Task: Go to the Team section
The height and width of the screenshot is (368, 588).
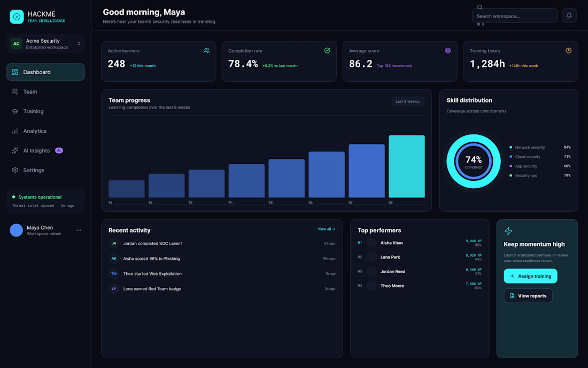Action: click(46, 91)
